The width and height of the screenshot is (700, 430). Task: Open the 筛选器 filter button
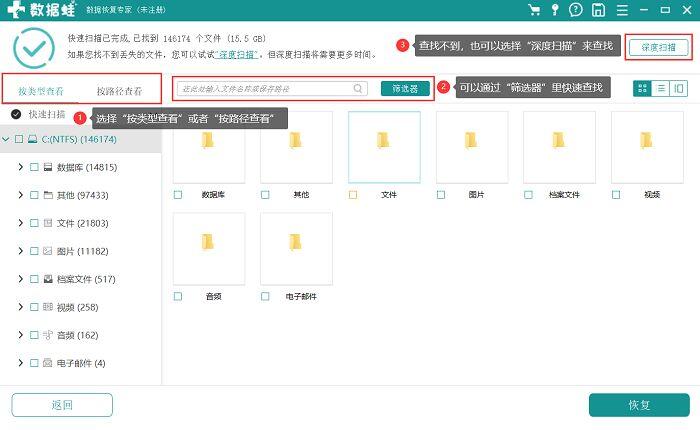pyautogui.click(x=405, y=88)
